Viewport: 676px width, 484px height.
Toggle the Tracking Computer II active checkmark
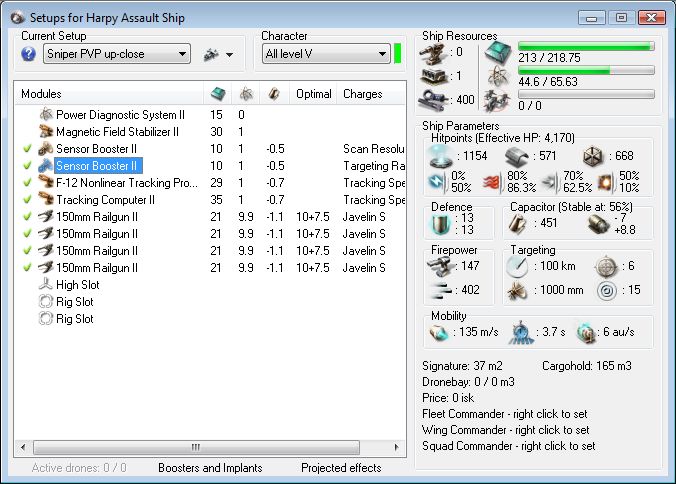(27, 200)
